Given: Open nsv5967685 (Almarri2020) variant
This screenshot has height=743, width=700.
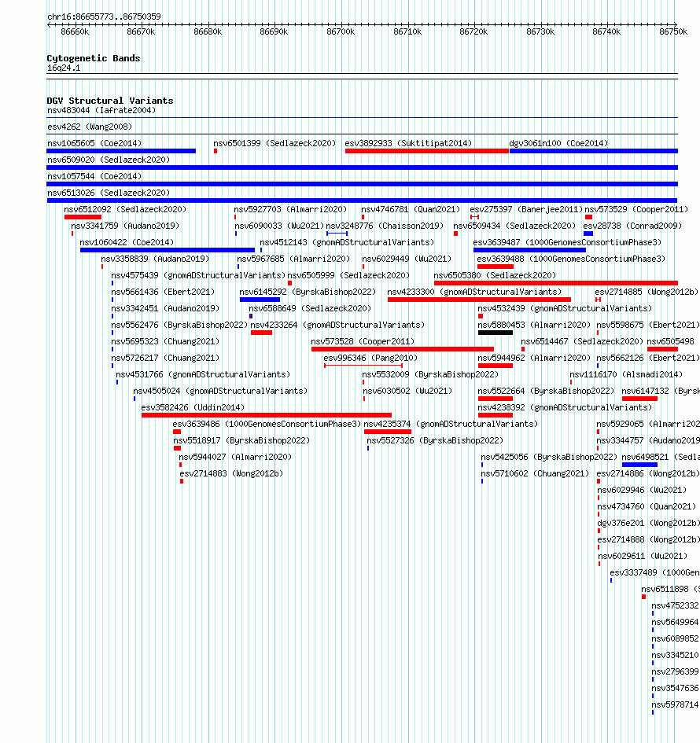Looking at the screenshot, I should (x=293, y=259).
